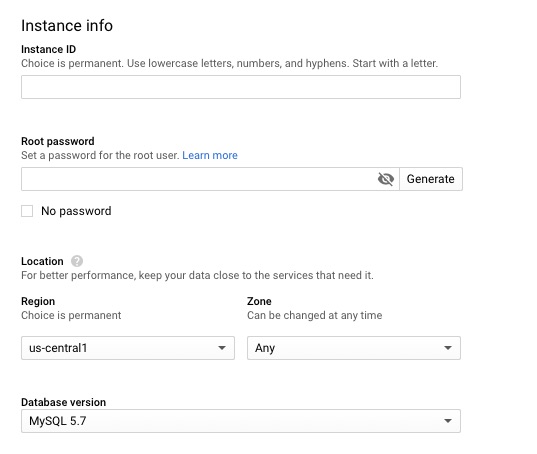Click the 'Location' section label
The image size is (537, 454).
[42, 261]
